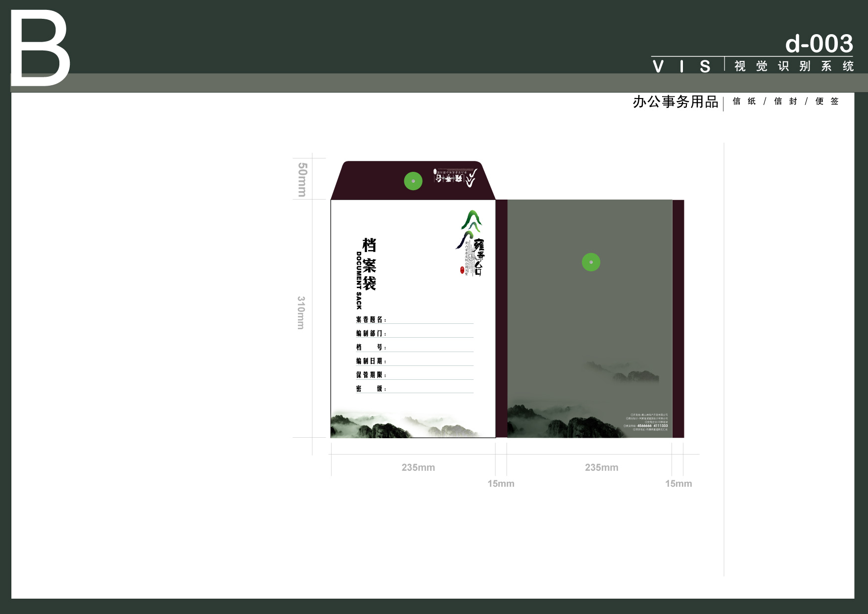
Task: Click the white logo on the dark flap
Action: coord(456,178)
